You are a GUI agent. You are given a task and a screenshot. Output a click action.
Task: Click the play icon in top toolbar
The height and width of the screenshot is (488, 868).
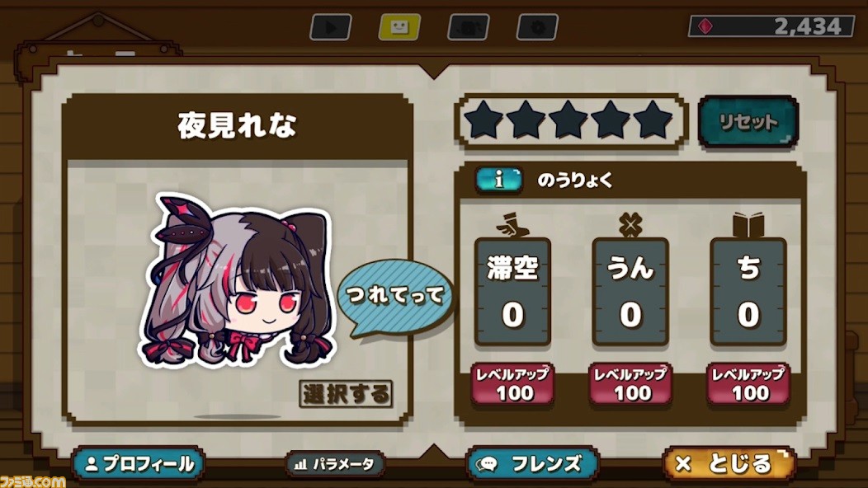(331, 27)
